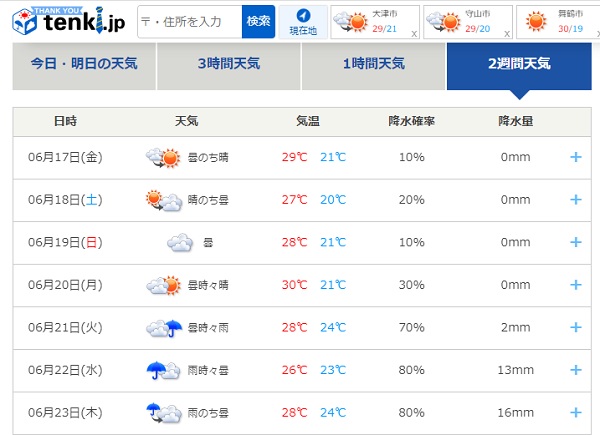Click the weather icon for 06月17日

163,157
